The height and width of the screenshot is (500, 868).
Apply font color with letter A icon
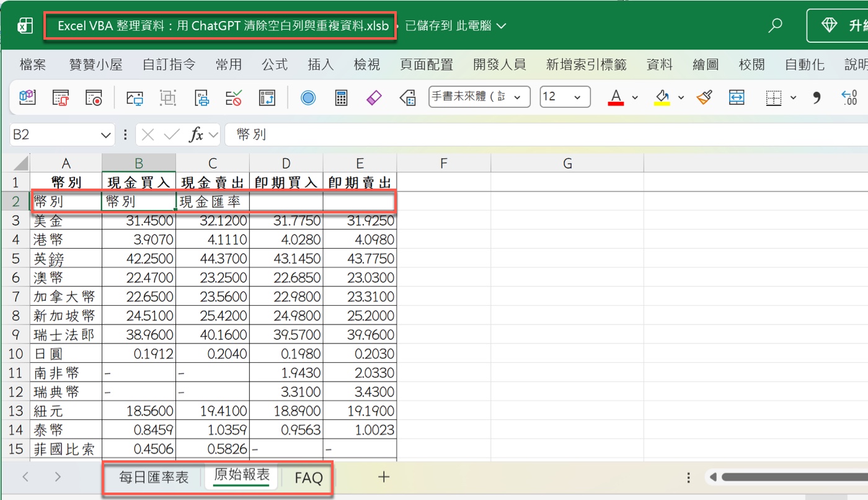(616, 97)
